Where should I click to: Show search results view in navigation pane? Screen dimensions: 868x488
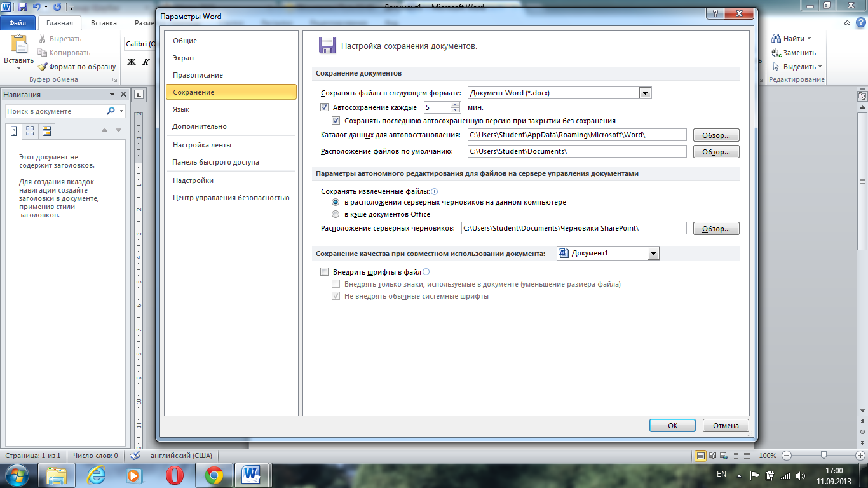[x=46, y=131]
